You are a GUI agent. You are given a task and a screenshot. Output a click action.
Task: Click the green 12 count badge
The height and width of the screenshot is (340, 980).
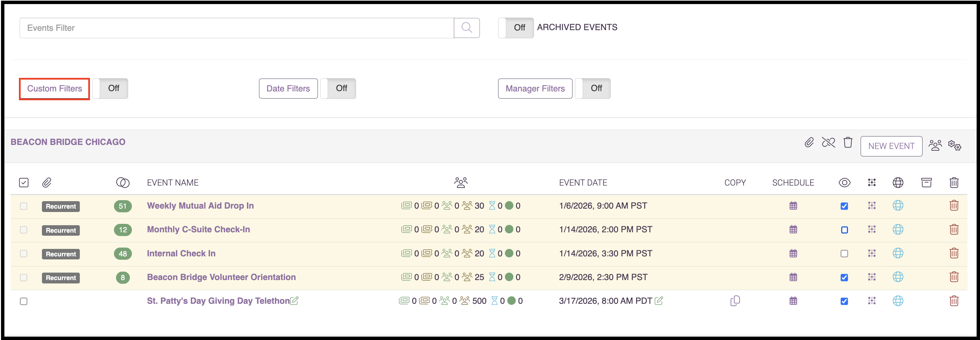(122, 230)
